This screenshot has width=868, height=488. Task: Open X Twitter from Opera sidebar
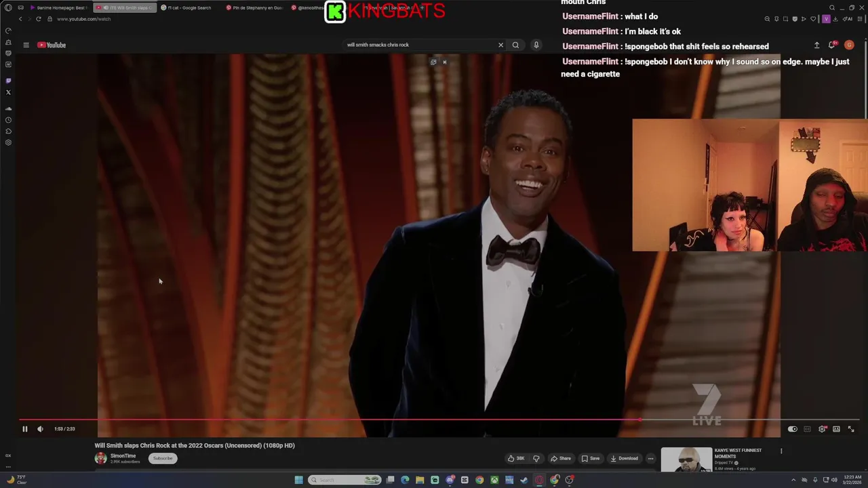pyautogui.click(x=8, y=92)
